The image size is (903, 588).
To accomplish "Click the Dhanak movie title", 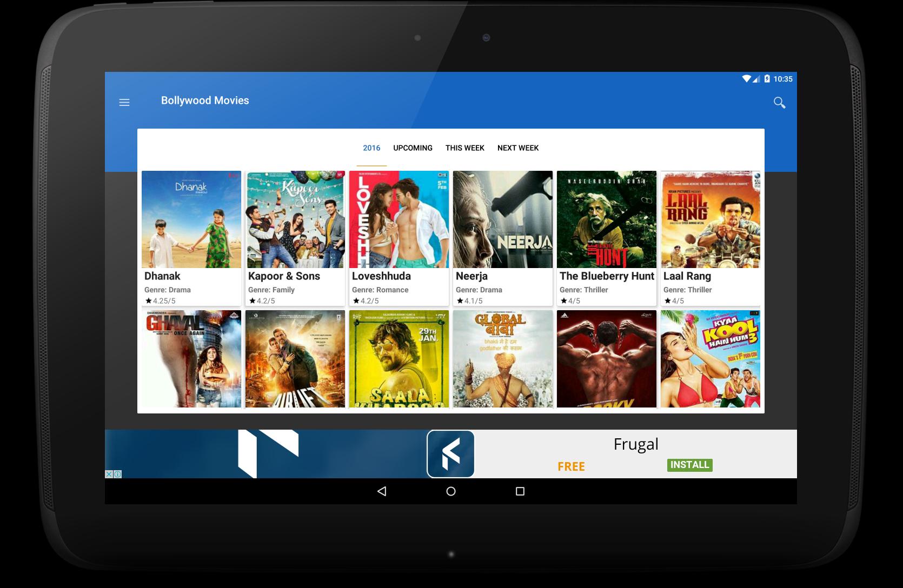I will 162,276.
